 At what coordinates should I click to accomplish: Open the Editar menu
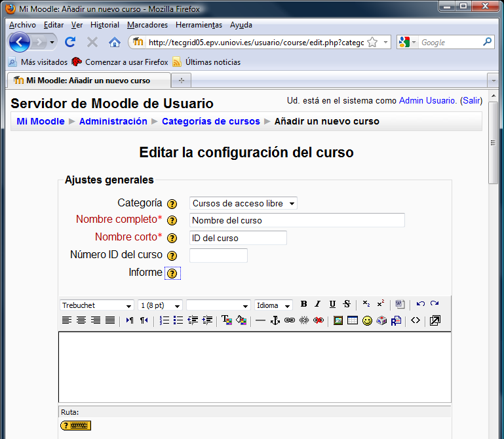tap(54, 25)
